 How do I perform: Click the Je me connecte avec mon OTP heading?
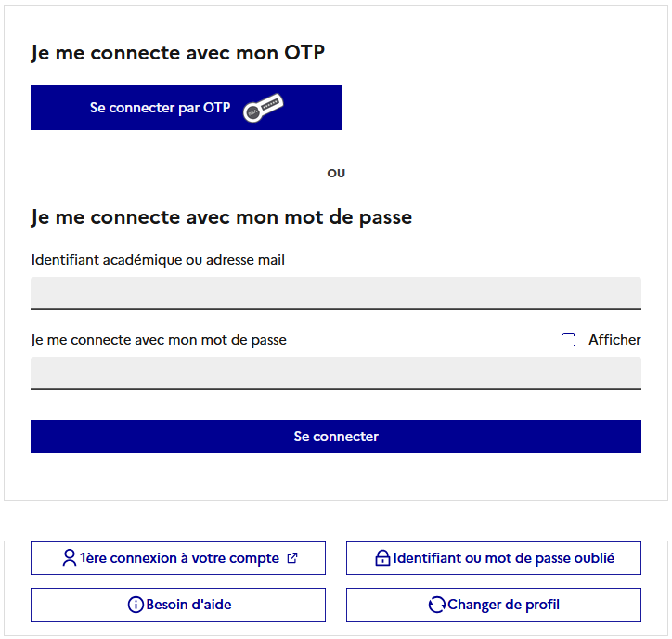click(177, 53)
